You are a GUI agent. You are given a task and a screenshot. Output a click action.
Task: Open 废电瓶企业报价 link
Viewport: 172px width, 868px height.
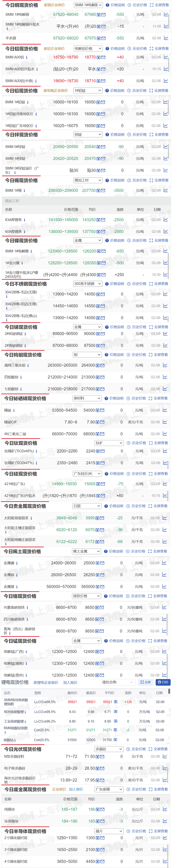click(56, 91)
